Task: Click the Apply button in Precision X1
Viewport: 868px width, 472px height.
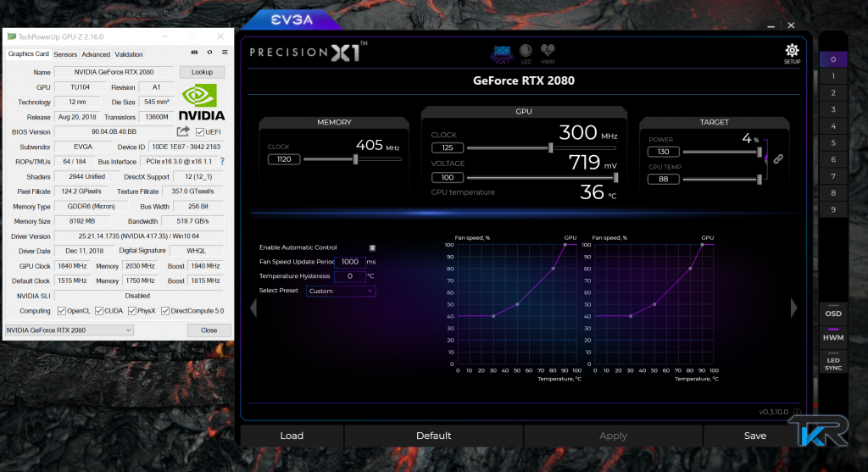Action: click(x=613, y=436)
